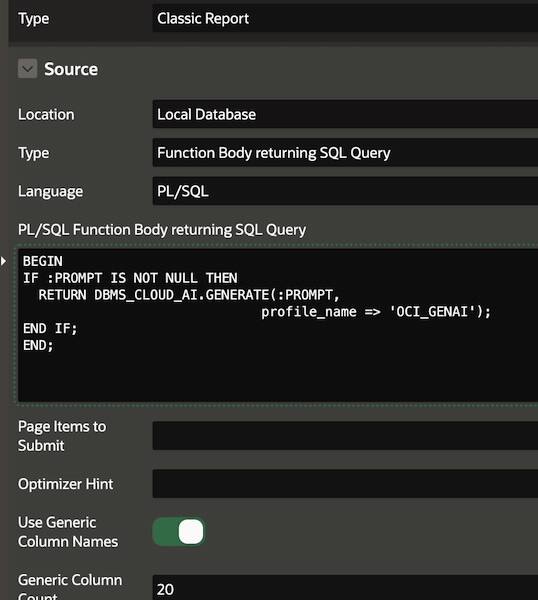Open the Function Body returning SQL Query dropdown
538x600 pixels.
click(345, 153)
